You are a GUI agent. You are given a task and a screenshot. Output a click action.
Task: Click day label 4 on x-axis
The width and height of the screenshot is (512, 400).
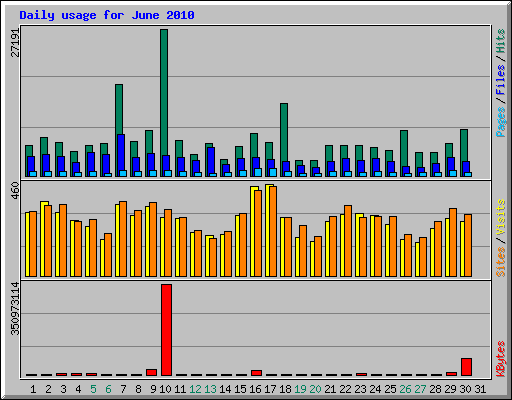tap(78, 389)
